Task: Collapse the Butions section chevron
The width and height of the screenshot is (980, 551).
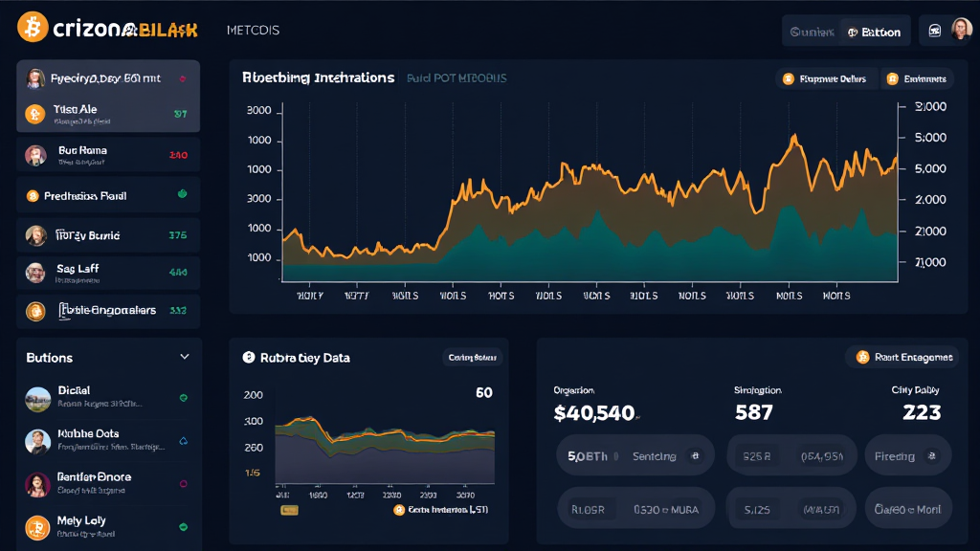Action: click(x=185, y=357)
